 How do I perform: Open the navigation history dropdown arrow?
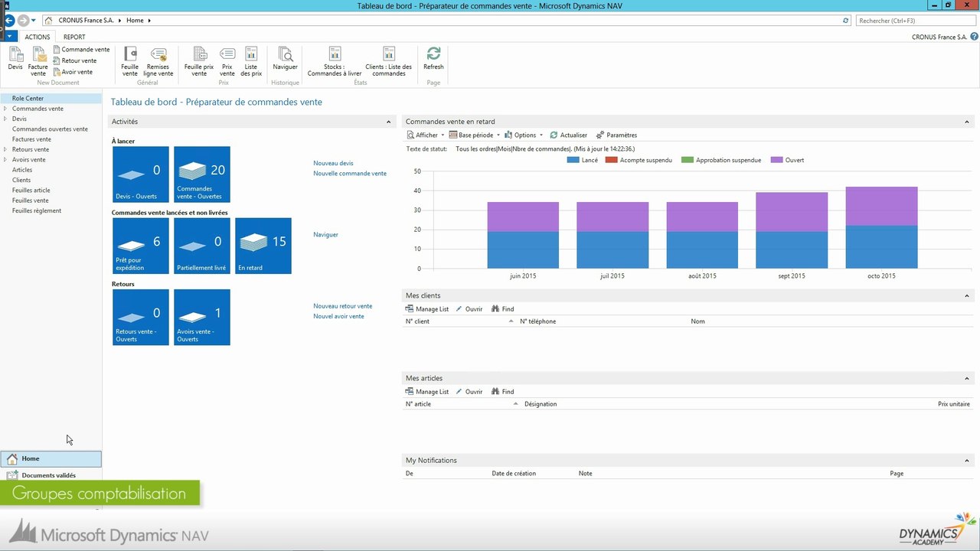click(34, 21)
